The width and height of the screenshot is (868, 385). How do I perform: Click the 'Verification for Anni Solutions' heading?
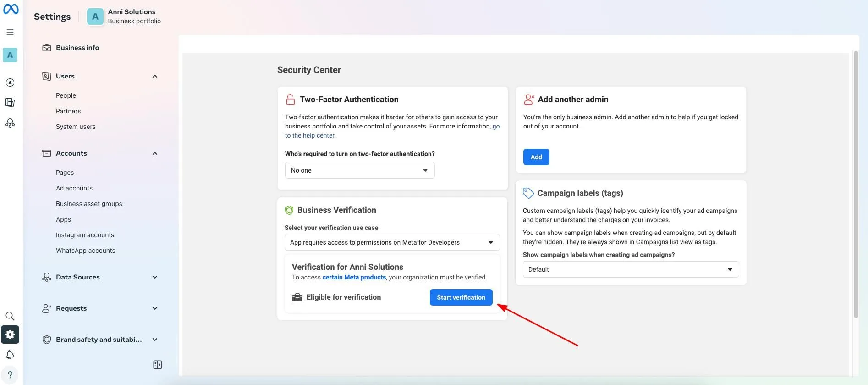pyautogui.click(x=347, y=267)
